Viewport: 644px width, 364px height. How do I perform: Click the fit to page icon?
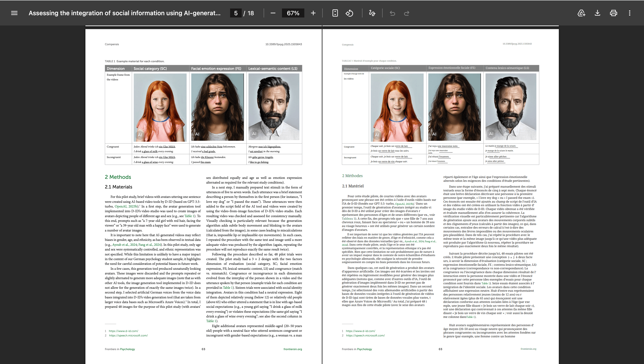click(x=335, y=13)
